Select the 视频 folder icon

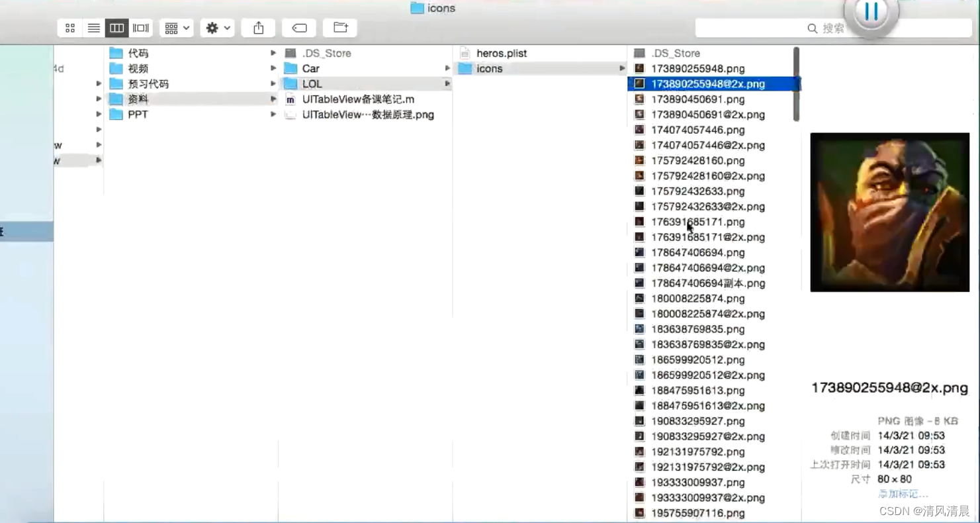116,68
